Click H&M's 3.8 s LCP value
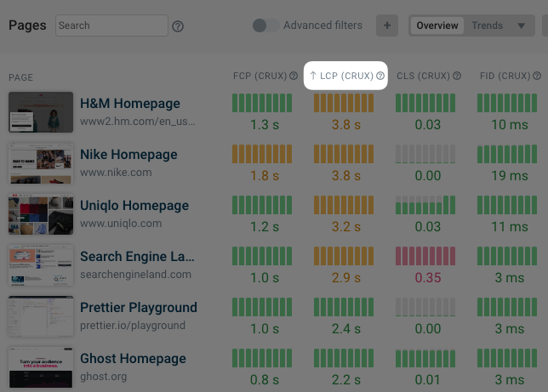Screen dimensions: 548x392 click(x=346, y=125)
